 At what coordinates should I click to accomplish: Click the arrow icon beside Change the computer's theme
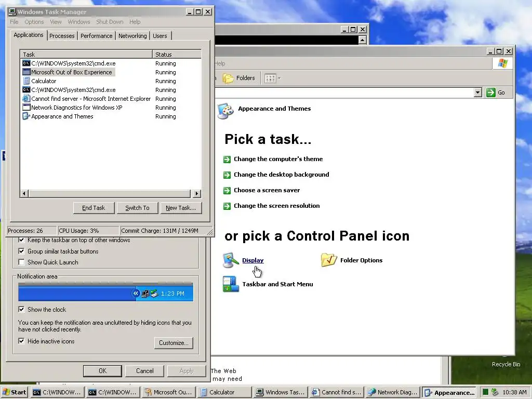pyautogui.click(x=227, y=159)
